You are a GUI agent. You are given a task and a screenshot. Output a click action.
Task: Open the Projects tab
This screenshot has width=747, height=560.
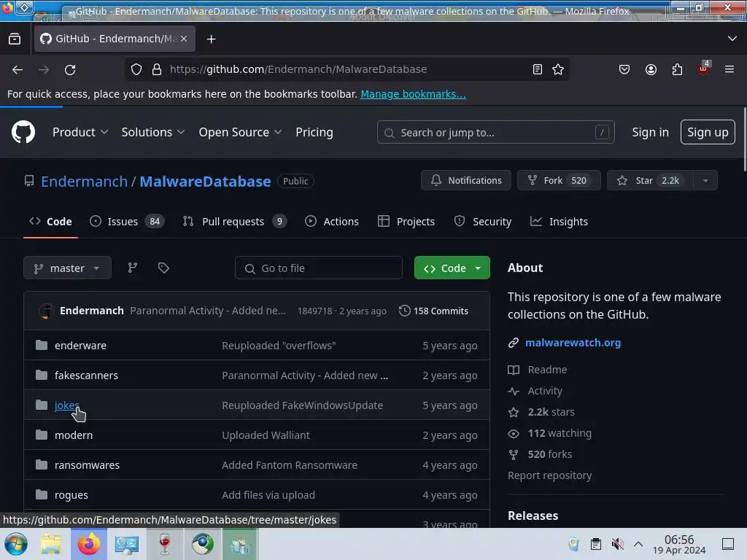406,222
